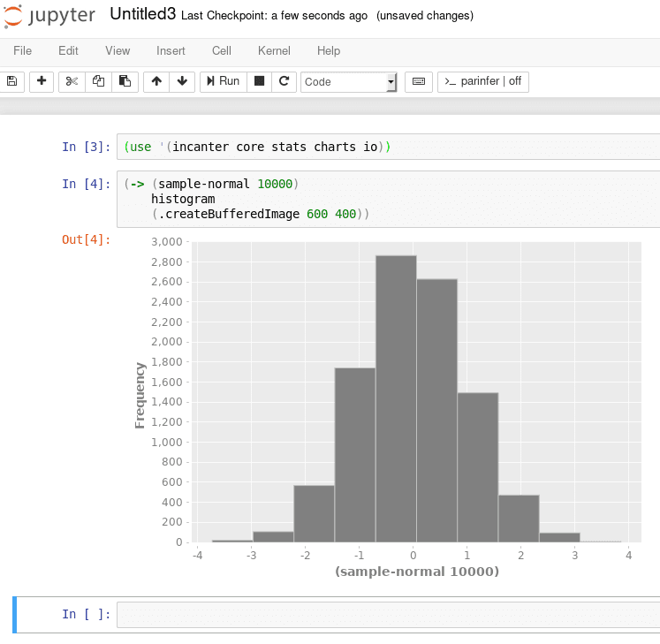This screenshot has height=644, width=660.
Task: Click the In [3] prompt label
Action: (x=86, y=147)
